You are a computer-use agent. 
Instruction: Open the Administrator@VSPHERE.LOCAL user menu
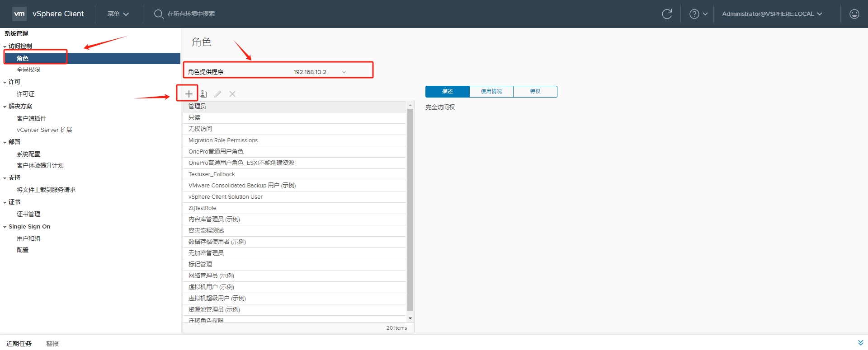point(772,14)
